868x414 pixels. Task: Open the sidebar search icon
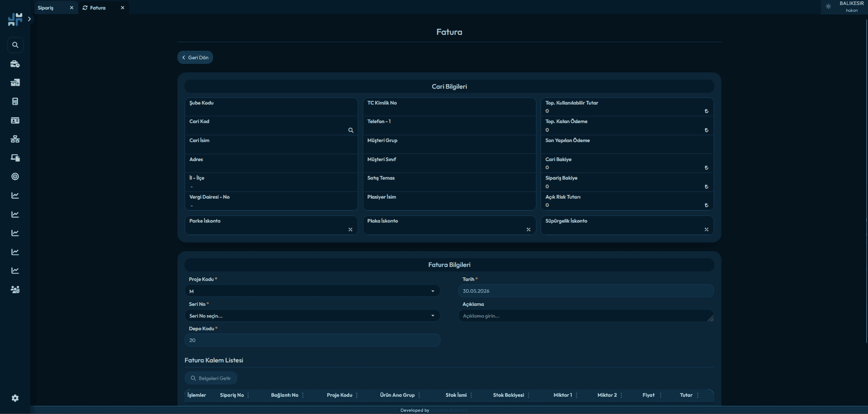click(15, 45)
